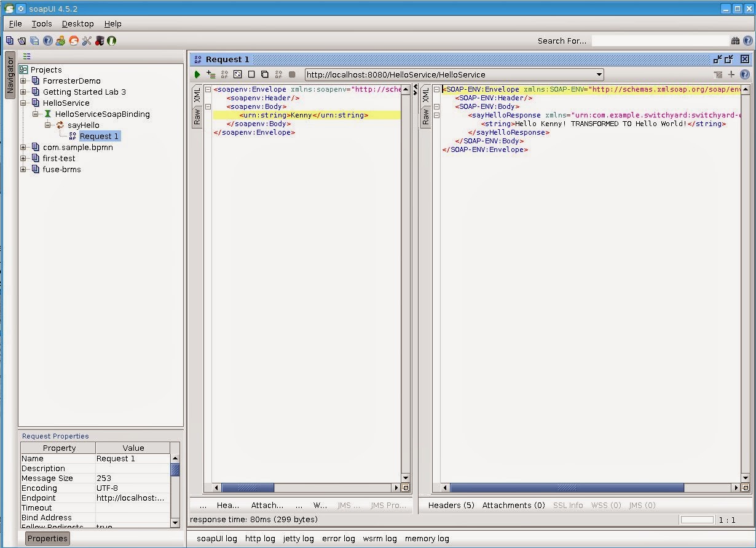This screenshot has width=756, height=548.
Task: Open the Desktop menu
Action: (x=77, y=23)
